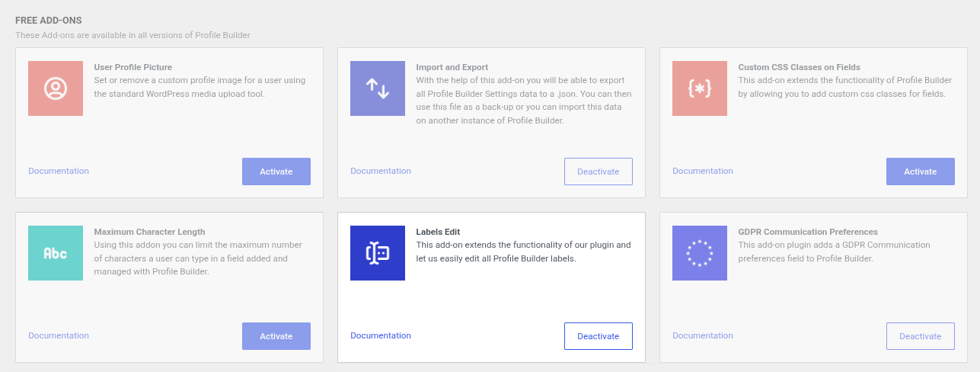Click the 'GDPR Communication Preferences' title
The image size is (980, 372).
(808, 232)
